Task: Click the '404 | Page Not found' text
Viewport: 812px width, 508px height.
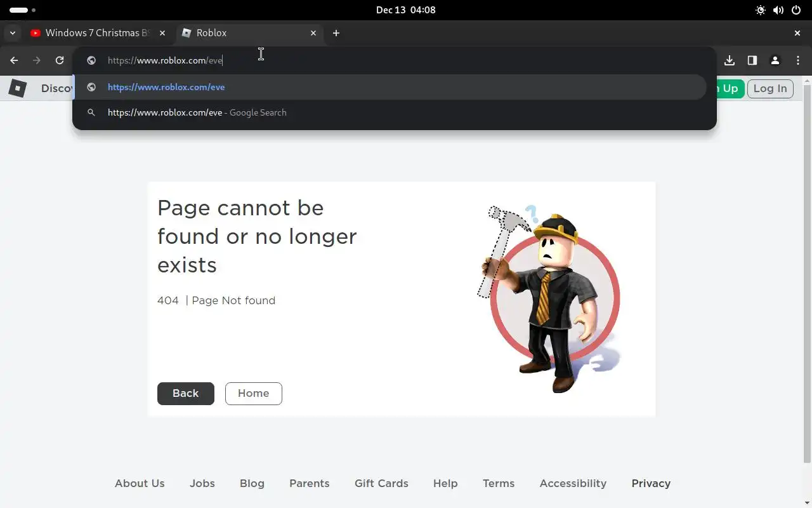Action: pos(216,300)
